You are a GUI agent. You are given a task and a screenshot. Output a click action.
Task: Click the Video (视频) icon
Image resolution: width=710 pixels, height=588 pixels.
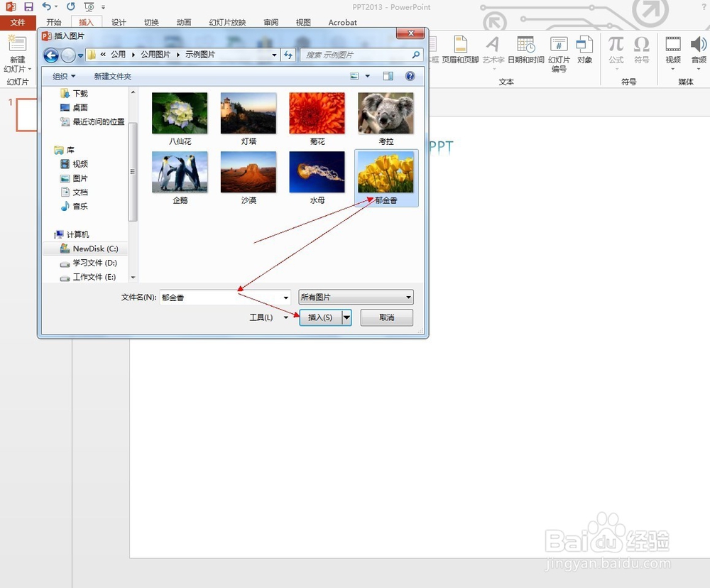point(673,45)
